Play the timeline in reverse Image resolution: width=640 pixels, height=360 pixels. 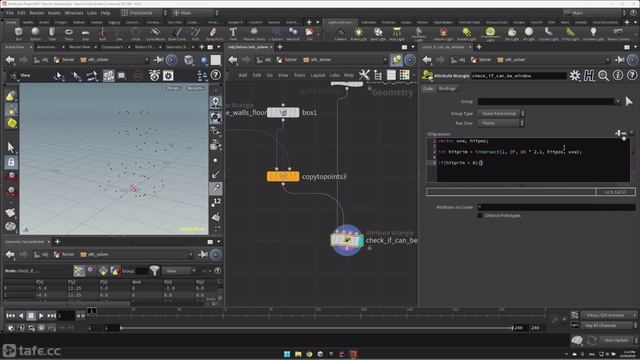click(21, 316)
